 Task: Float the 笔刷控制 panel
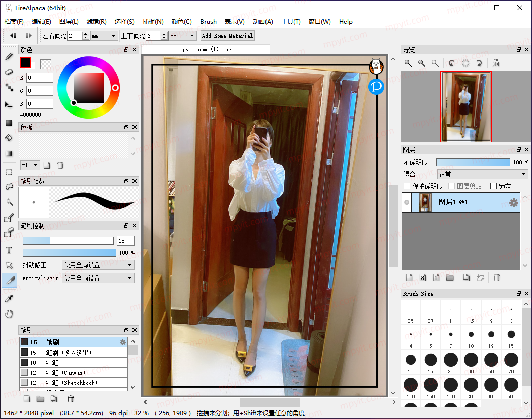pos(126,225)
